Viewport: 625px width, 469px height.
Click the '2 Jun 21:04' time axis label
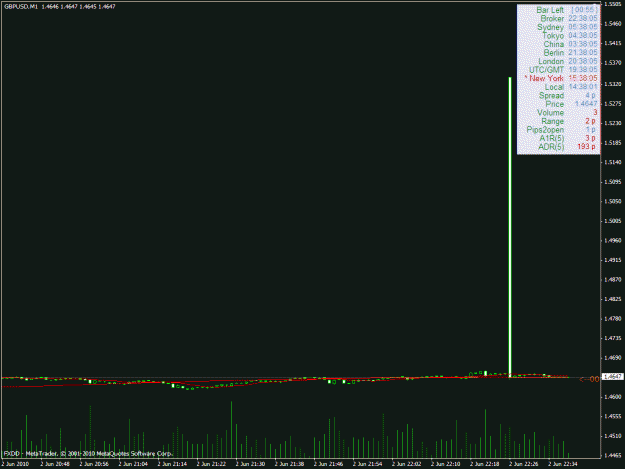(x=133, y=464)
